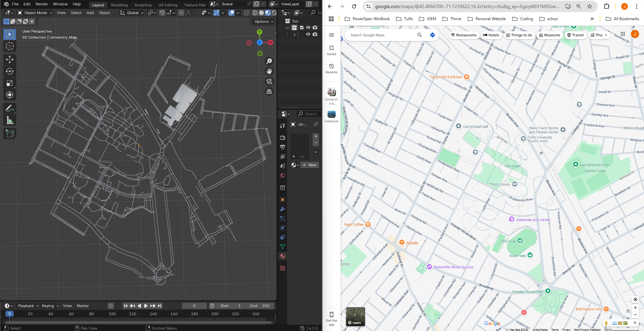Hide the collection using top eye icon
The image size is (644, 331).
[308, 28]
